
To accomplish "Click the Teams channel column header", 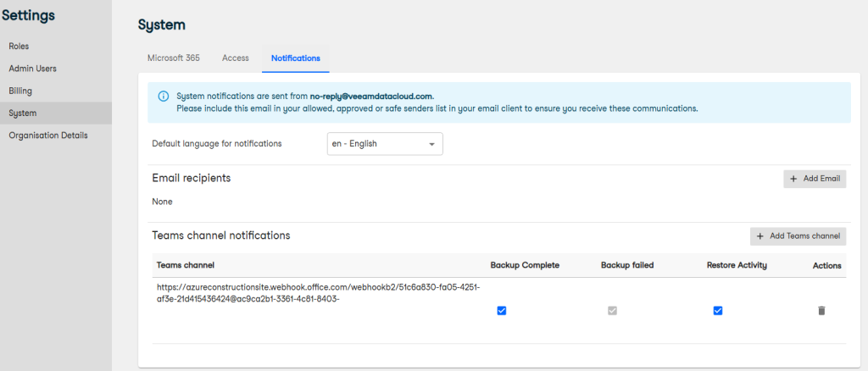I will tap(186, 265).
